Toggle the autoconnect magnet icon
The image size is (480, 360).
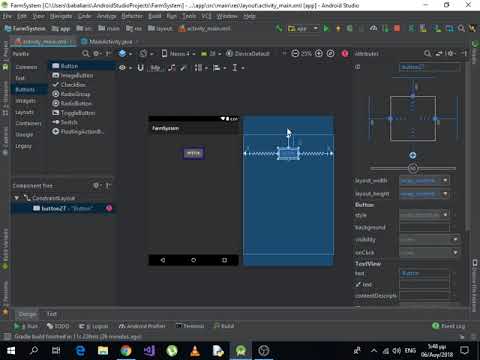pyautogui.click(x=141, y=68)
